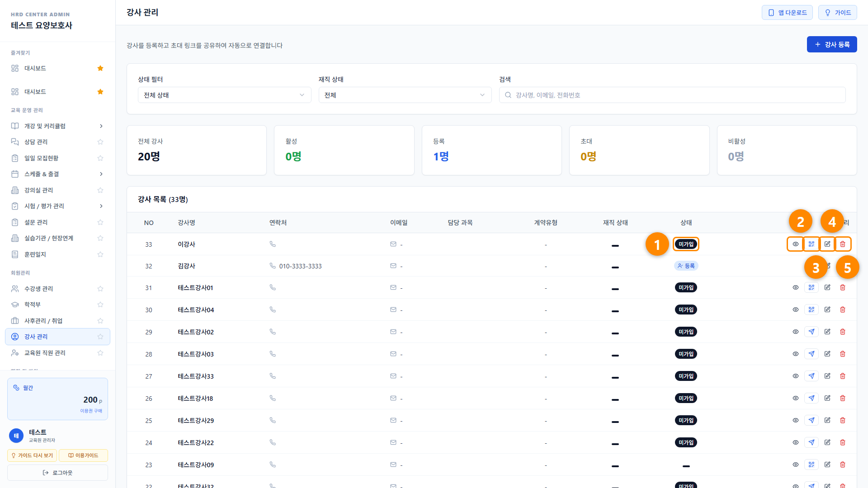Expand 스케줄 & 출결 menu
This screenshot has width=868, height=488.
click(x=57, y=174)
